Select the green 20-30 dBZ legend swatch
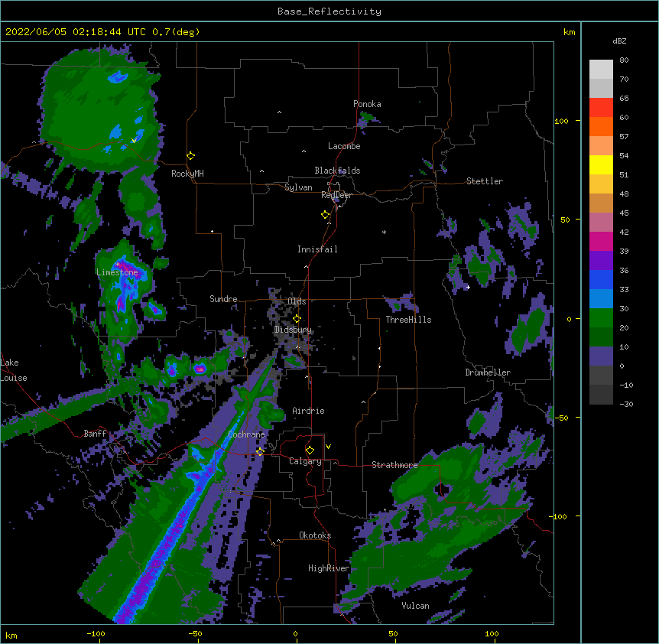Image resolution: width=659 pixels, height=644 pixels. pos(601,318)
